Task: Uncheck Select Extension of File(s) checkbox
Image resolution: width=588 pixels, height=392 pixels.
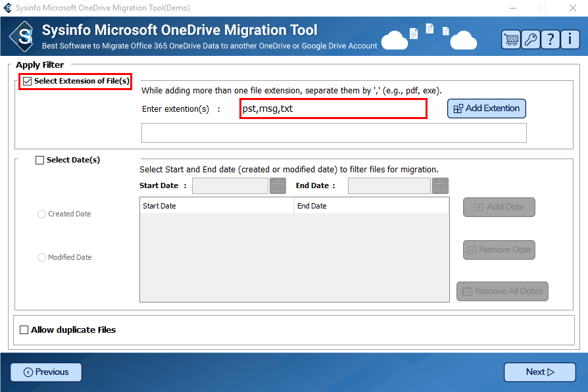Action: [28, 82]
